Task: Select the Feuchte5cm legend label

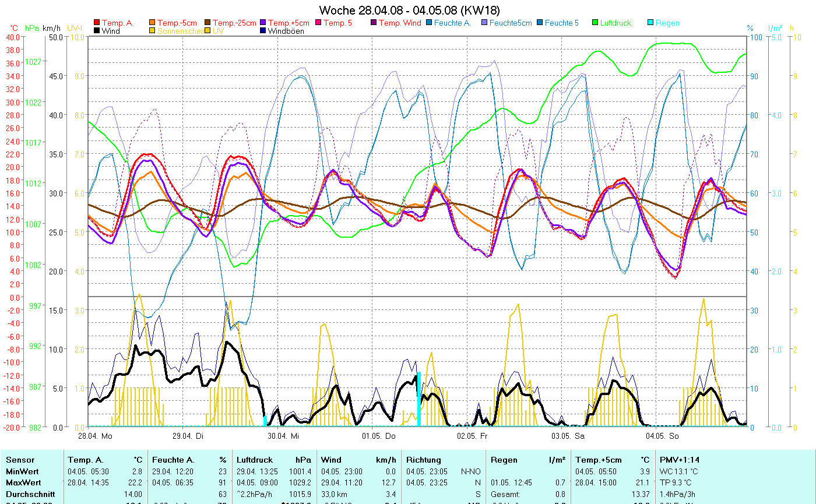Action: pyautogui.click(x=511, y=23)
